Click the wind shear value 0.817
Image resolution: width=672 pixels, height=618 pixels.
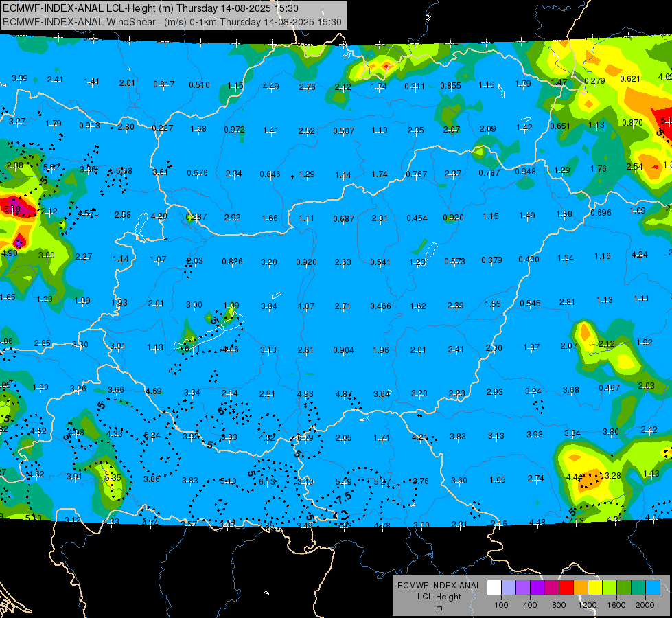[x=164, y=84]
